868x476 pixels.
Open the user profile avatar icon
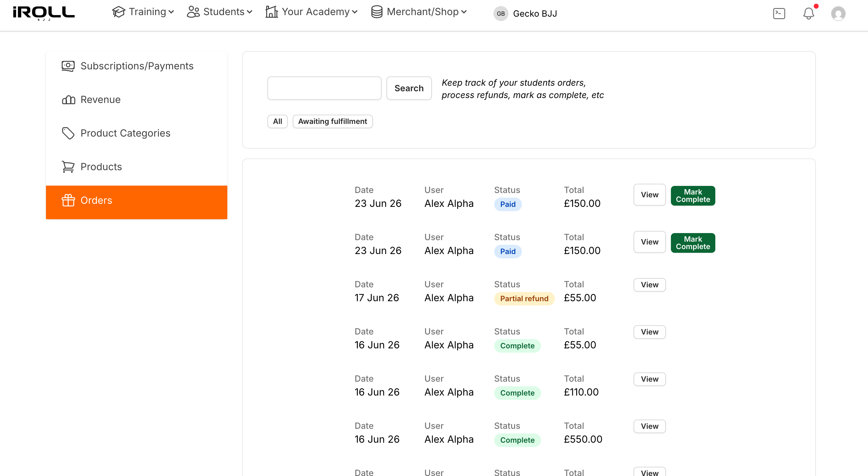point(838,14)
